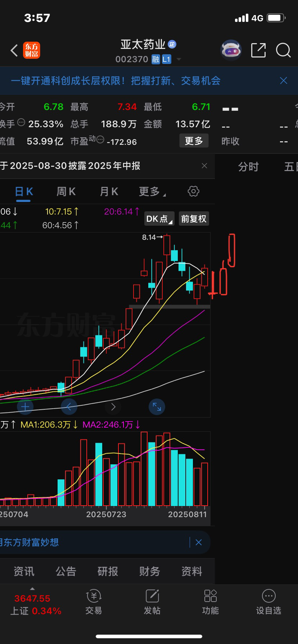298x644 pixels.
Task: Open chart settings gear icon
Action: click(x=194, y=191)
